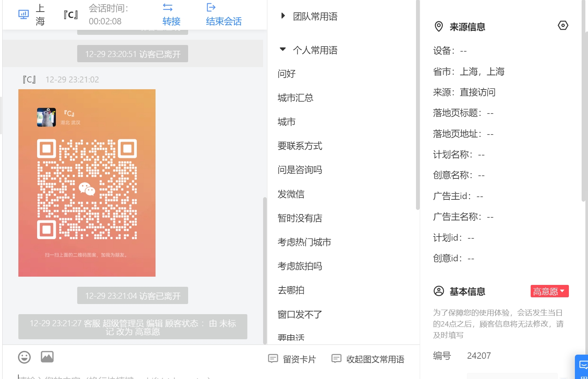Select the 问好 quick phrase
Image resolution: width=588 pixels, height=379 pixels.
287,74
